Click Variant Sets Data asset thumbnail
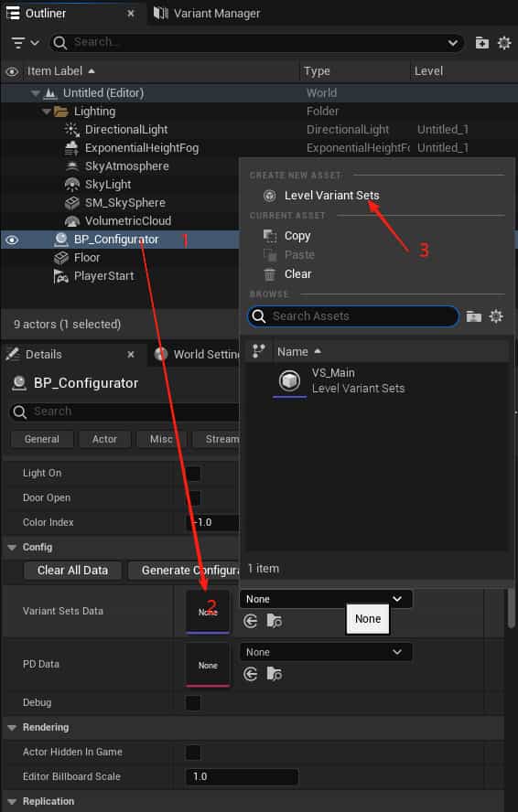This screenshot has width=518, height=812. click(x=208, y=612)
